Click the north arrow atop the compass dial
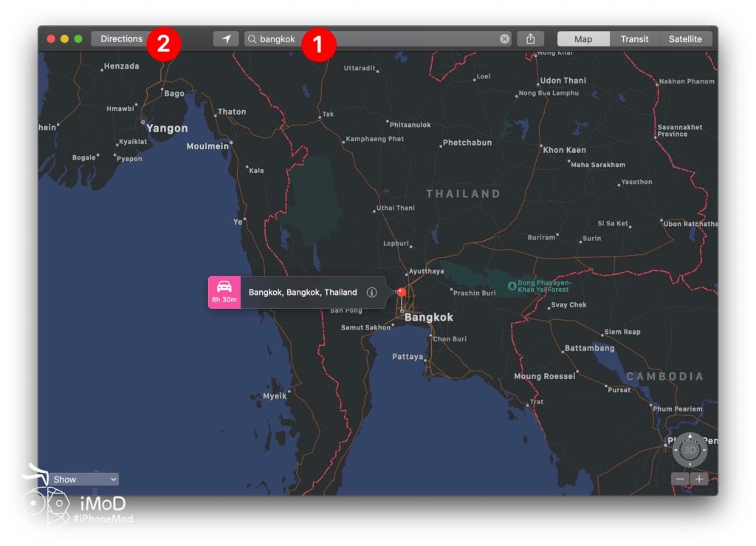This screenshot has width=756, height=546. click(x=690, y=436)
